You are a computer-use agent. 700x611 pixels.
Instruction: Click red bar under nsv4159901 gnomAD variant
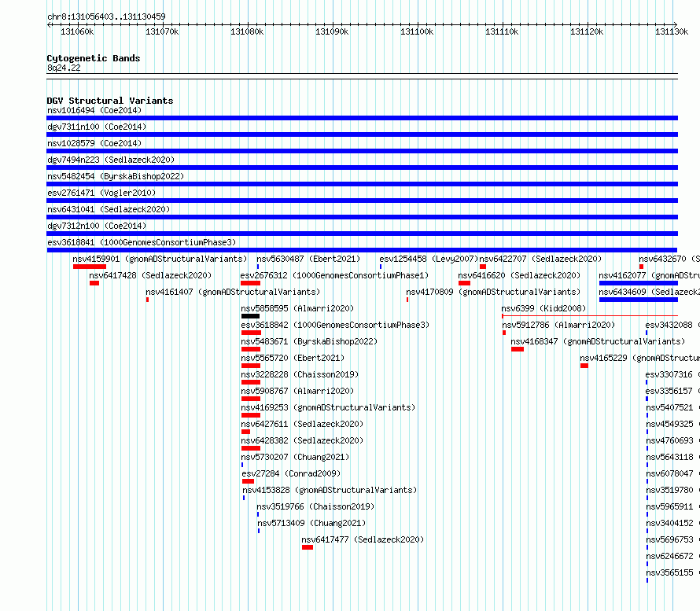[x=90, y=267]
